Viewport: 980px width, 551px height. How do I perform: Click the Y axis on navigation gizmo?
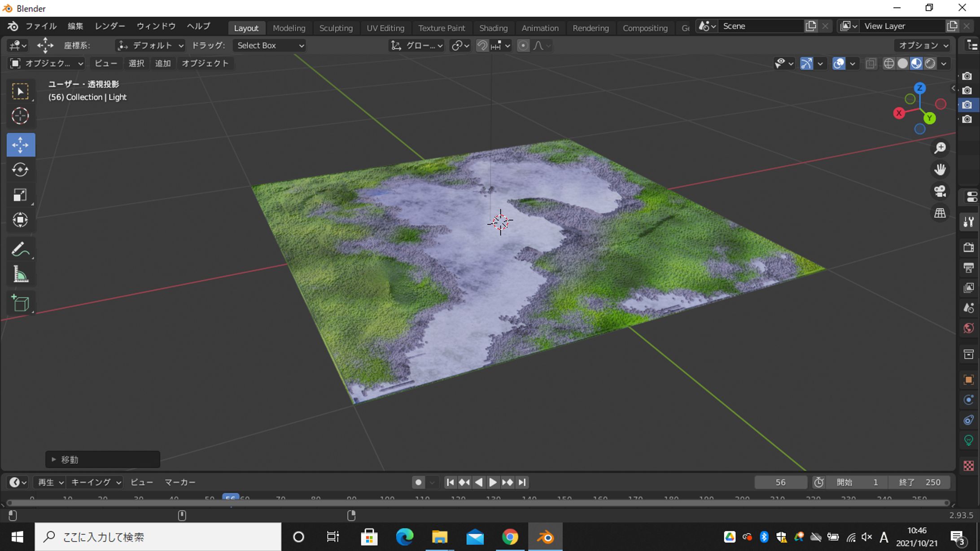click(930, 118)
